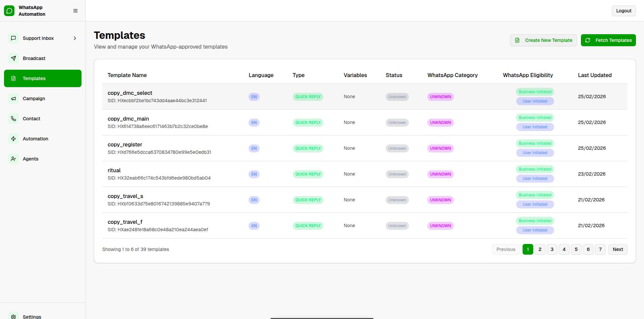Select the Agents person icon

13,159
